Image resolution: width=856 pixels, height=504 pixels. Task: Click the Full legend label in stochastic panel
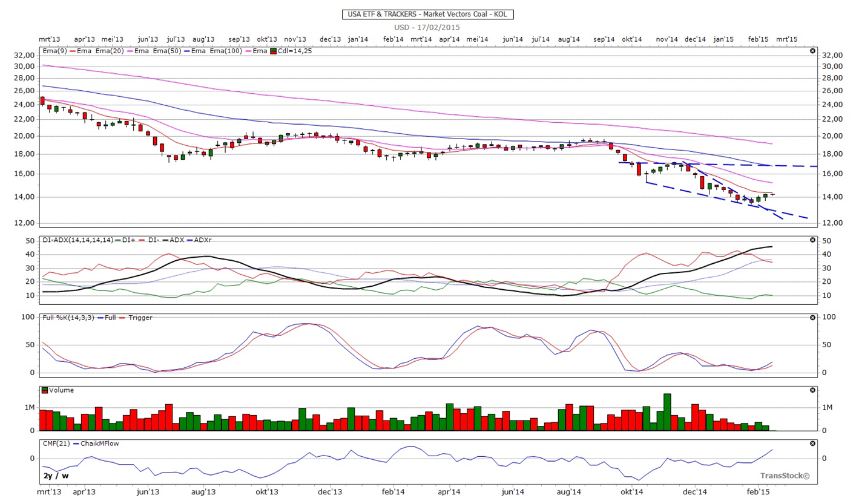point(110,318)
